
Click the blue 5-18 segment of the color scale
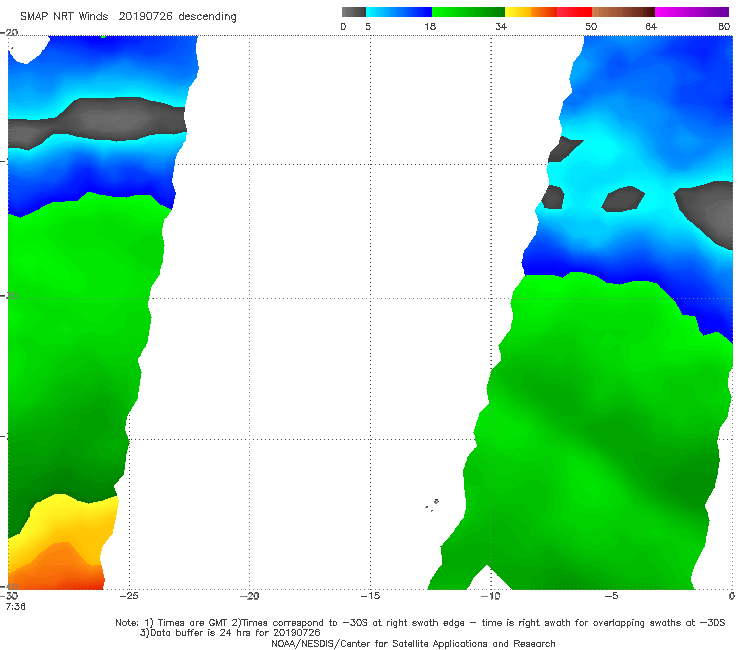[399, 12]
